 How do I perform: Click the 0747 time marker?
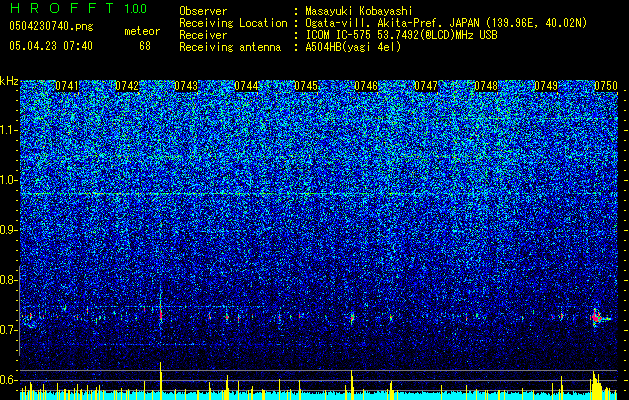(x=426, y=86)
